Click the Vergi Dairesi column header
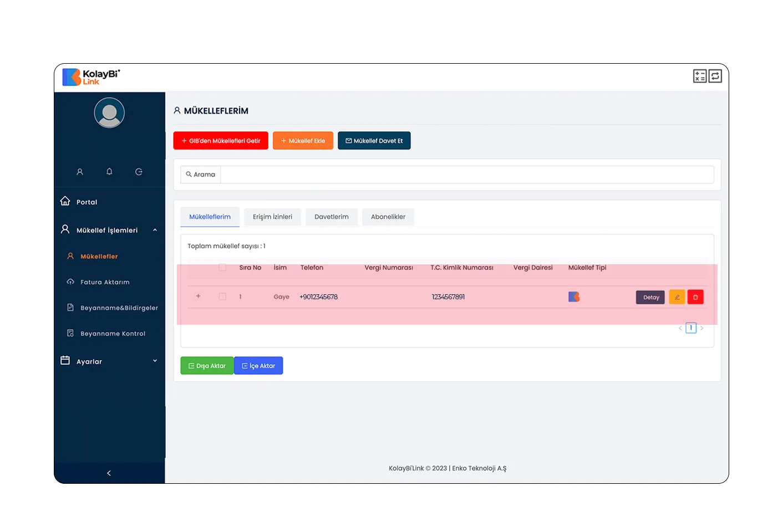Image resolution: width=783 pixels, height=532 pixels. point(533,268)
